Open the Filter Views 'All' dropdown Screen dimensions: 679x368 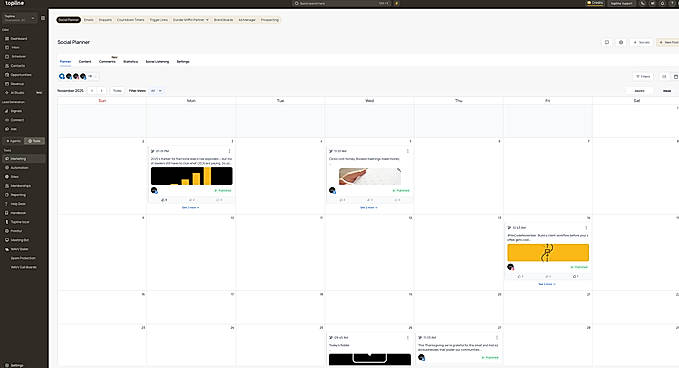(156, 91)
